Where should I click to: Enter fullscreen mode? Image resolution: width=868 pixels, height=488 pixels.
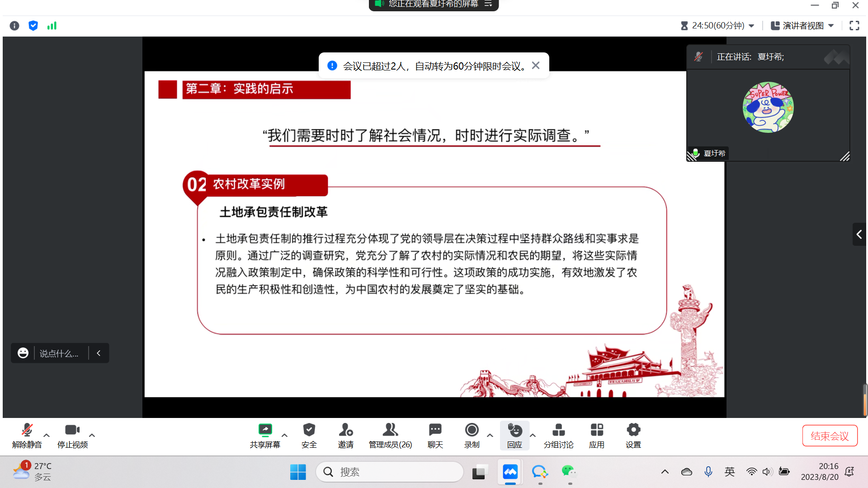(854, 25)
